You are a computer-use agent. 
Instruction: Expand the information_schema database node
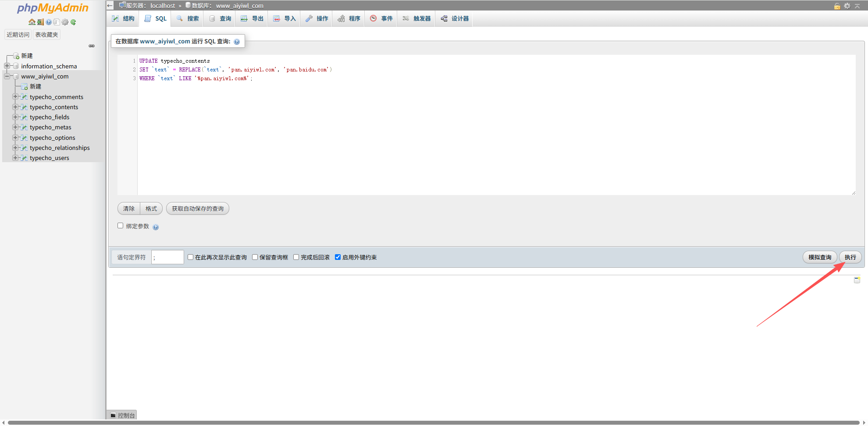pyautogui.click(x=7, y=66)
